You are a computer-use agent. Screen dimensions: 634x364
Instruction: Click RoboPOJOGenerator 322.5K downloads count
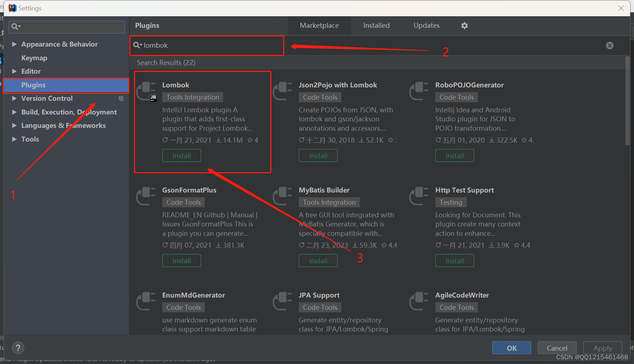pos(503,140)
